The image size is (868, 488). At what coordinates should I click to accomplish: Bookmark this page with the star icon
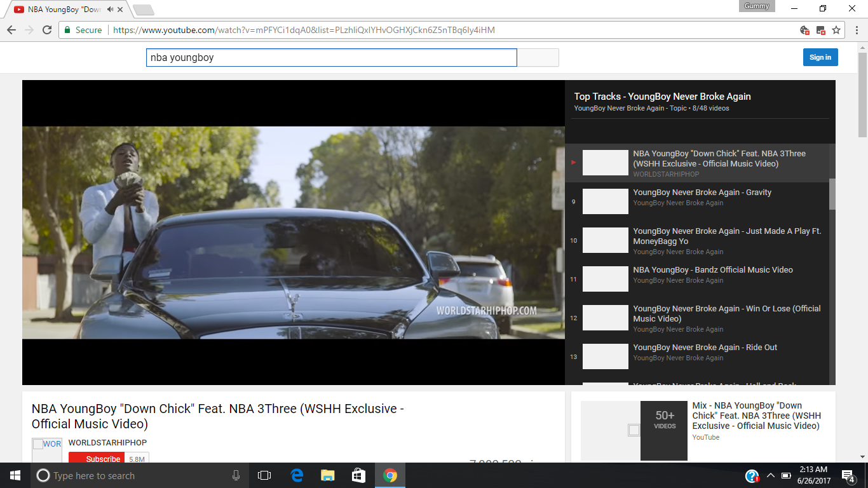836,30
